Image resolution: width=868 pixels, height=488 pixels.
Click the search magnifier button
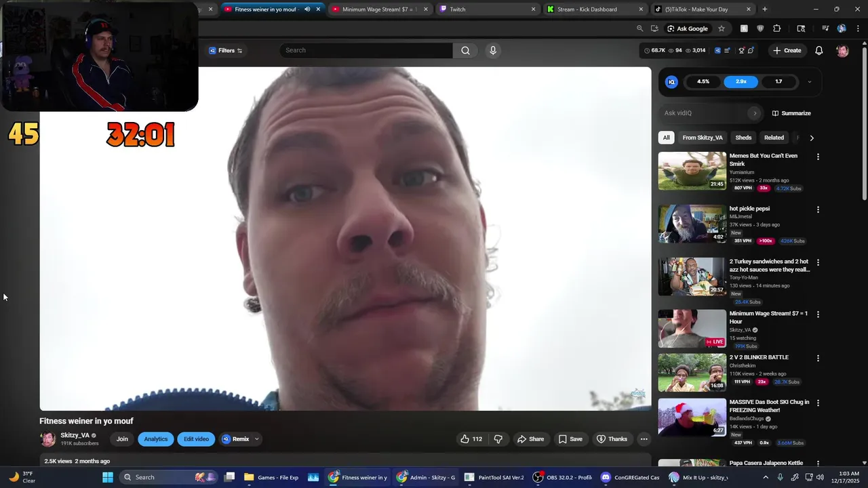tap(465, 50)
